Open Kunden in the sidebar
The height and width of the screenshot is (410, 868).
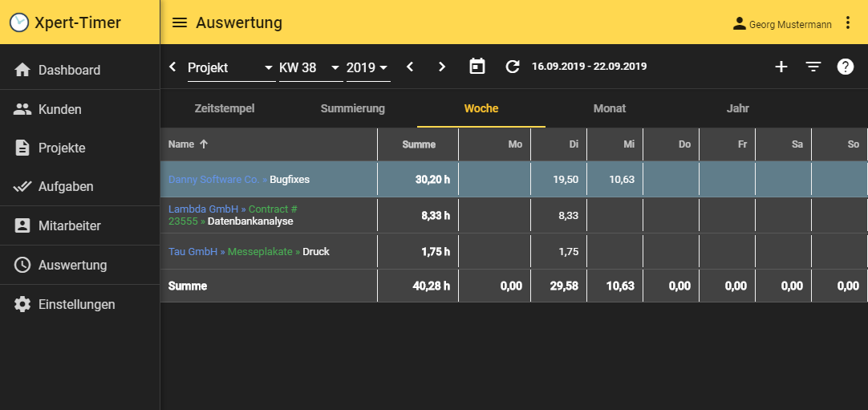(x=79, y=109)
